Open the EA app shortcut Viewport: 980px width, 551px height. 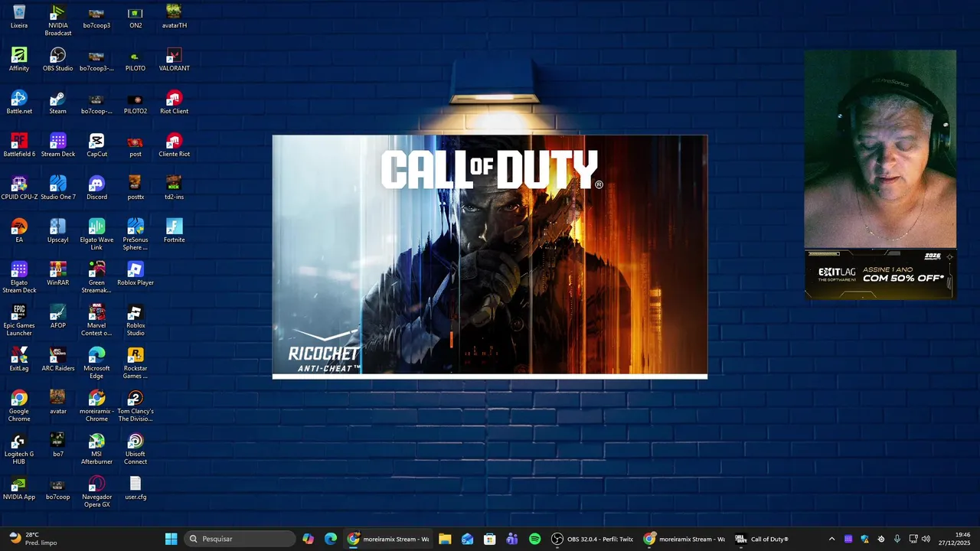tap(19, 231)
